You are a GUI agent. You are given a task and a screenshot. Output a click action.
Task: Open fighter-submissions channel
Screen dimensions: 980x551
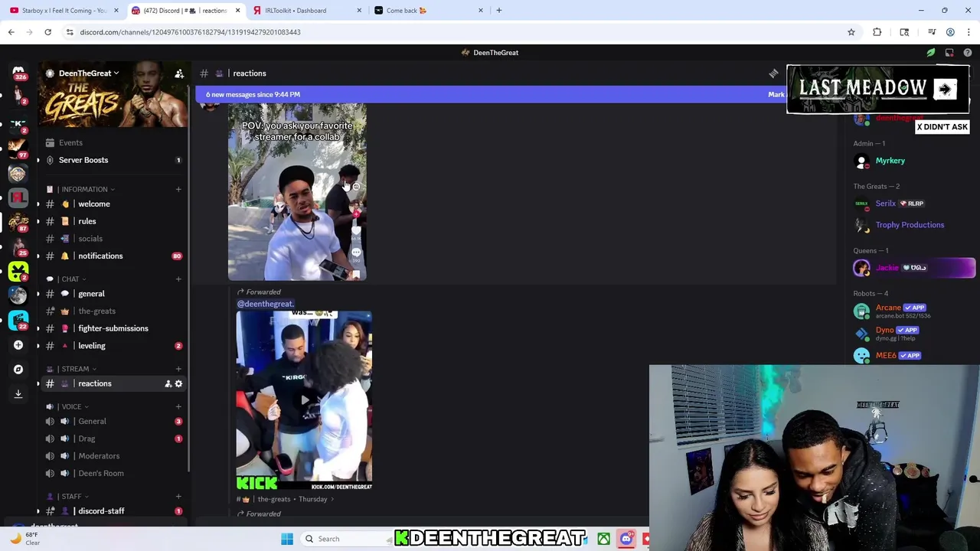(114, 328)
